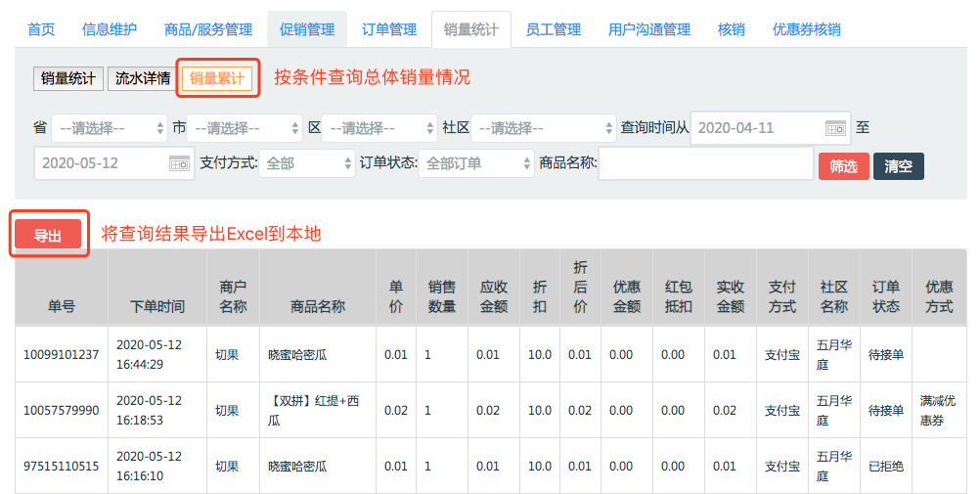The width and height of the screenshot is (980, 494).
Task: Click the end date field 2020-05-12
Action: tap(114, 163)
